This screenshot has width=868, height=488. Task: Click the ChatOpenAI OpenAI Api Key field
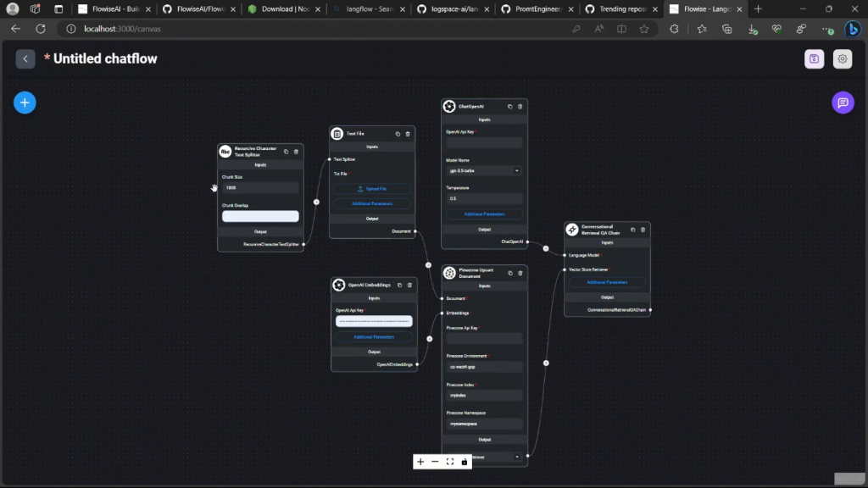pyautogui.click(x=484, y=142)
